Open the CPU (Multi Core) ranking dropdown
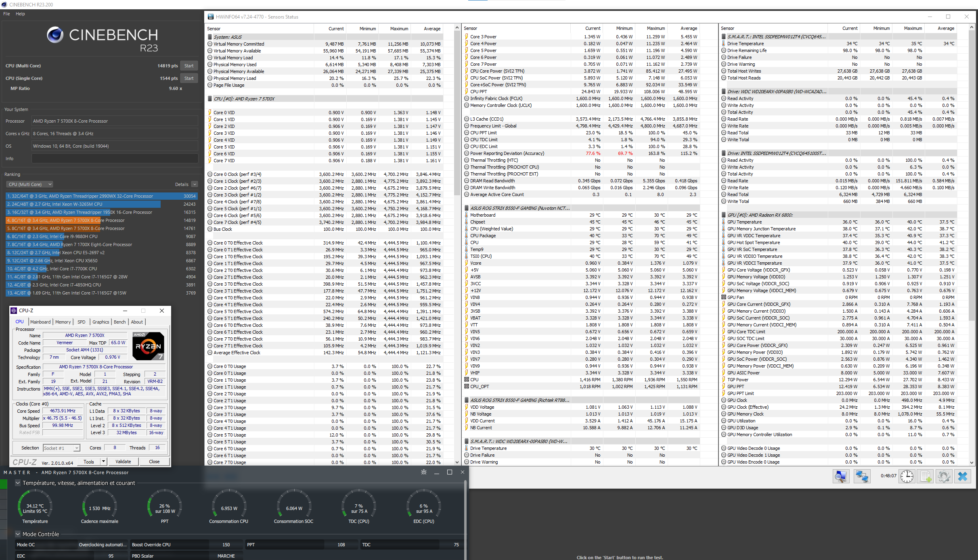This screenshot has height=560, width=978. coord(30,184)
